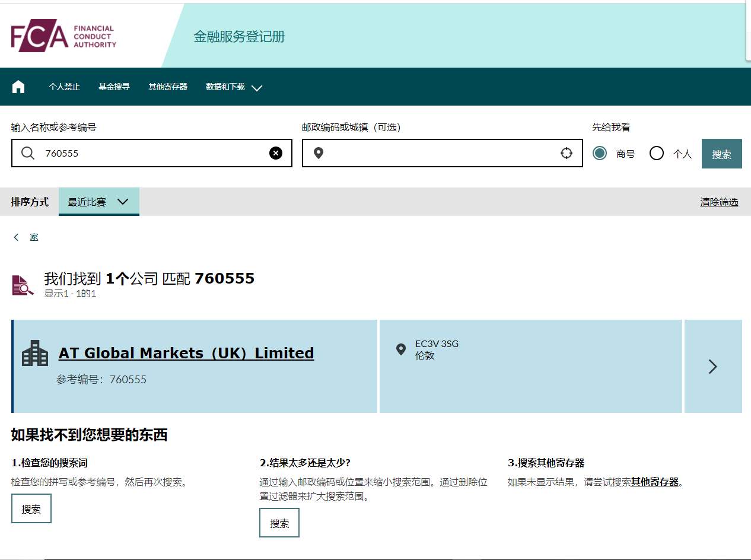
Task: Go to home via the house icon
Action: pyautogui.click(x=18, y=87)
